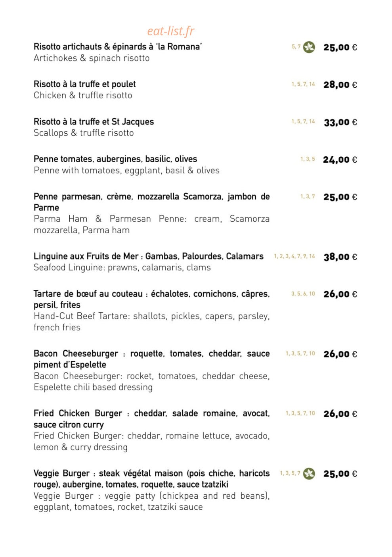The width and height of the screenshot is (392, 557).
Task: Click the 38,00 € seafood linguine price
Action: click(x=340, y=257)
